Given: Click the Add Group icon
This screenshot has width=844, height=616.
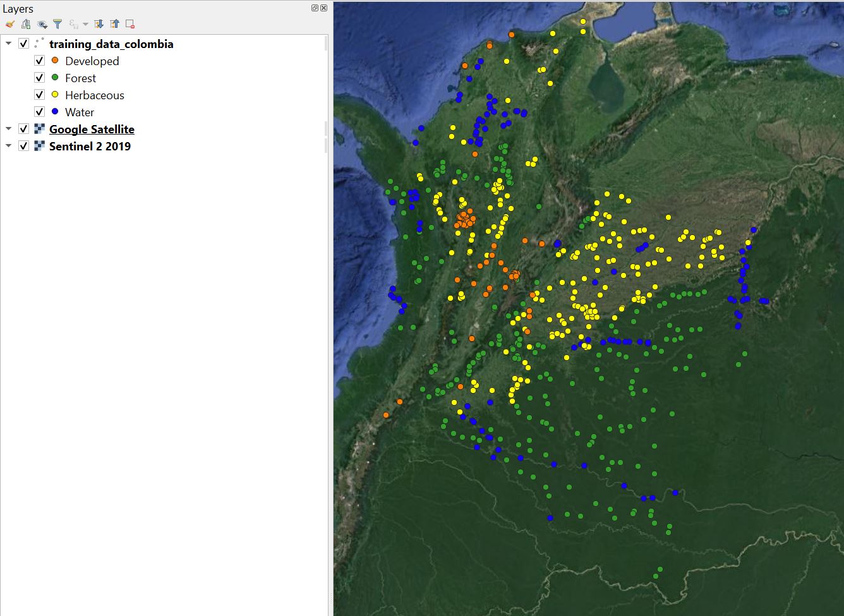Looking at the screenshot, I should (26, 24).
